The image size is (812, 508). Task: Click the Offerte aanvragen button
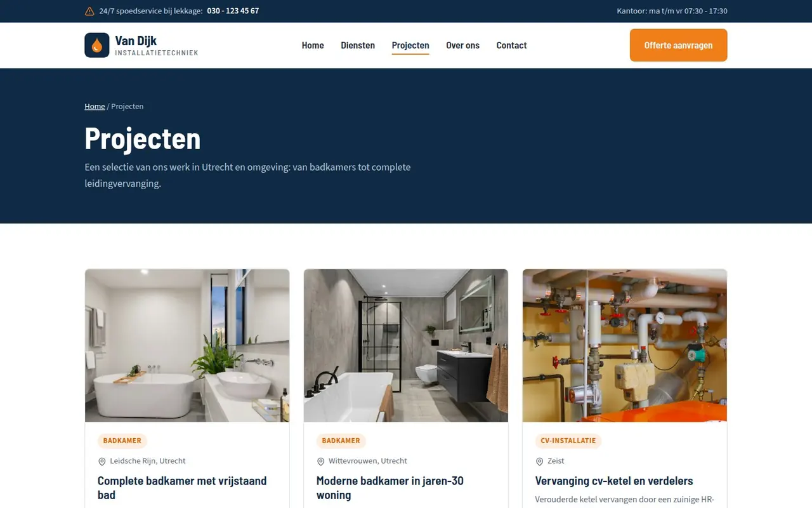pyautogui.click(x=678, y=45)
